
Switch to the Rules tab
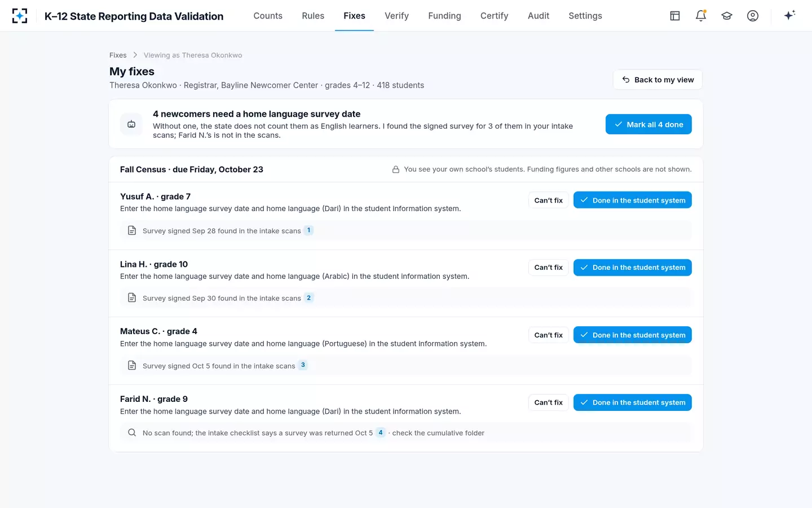[x=313, y=16]
